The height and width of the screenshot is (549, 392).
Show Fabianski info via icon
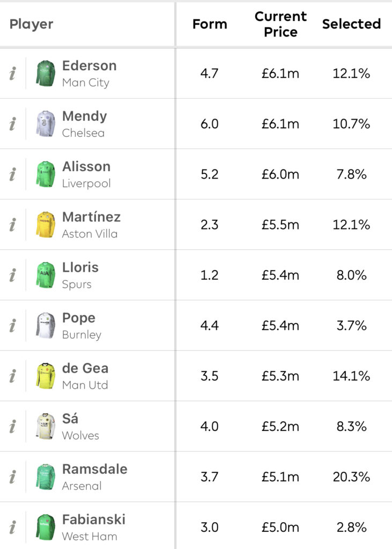click(x=13, y=528)
